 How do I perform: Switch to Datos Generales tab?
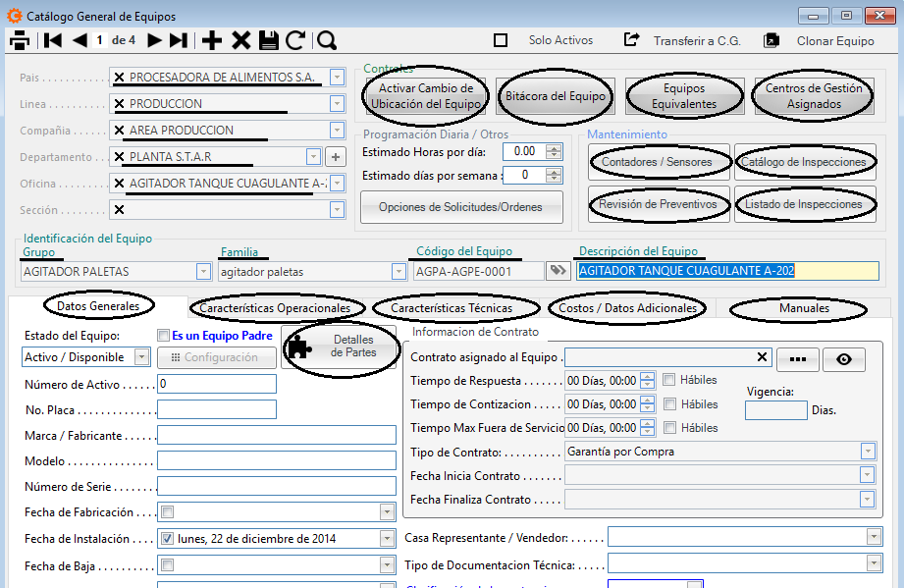pyautogui.click(x=98, y=306)
